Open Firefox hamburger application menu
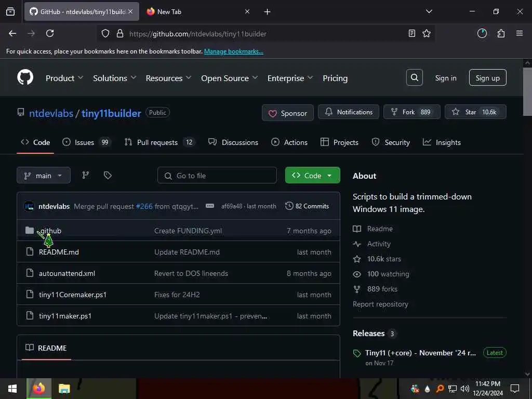The image size is (532, 399). pyautogui.click(x=520, y=33)
